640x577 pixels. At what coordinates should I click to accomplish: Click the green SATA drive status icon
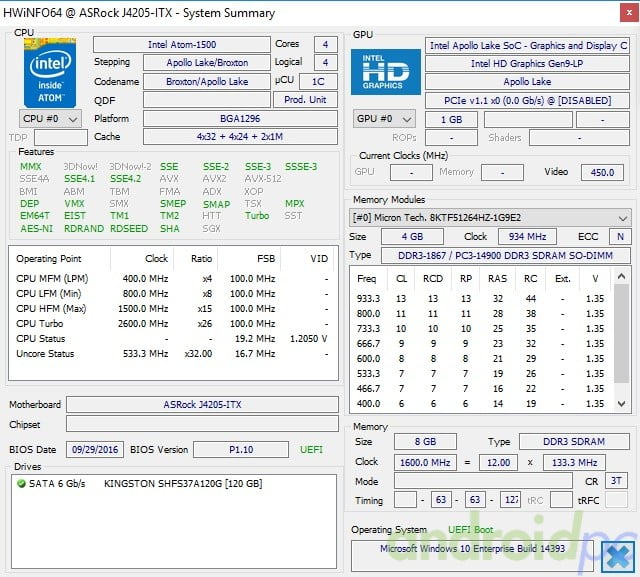(x=21, y=484)
